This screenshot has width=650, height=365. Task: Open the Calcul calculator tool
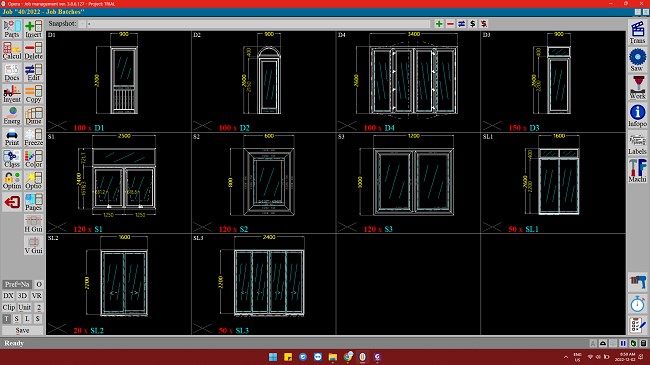tap(12, 51)
